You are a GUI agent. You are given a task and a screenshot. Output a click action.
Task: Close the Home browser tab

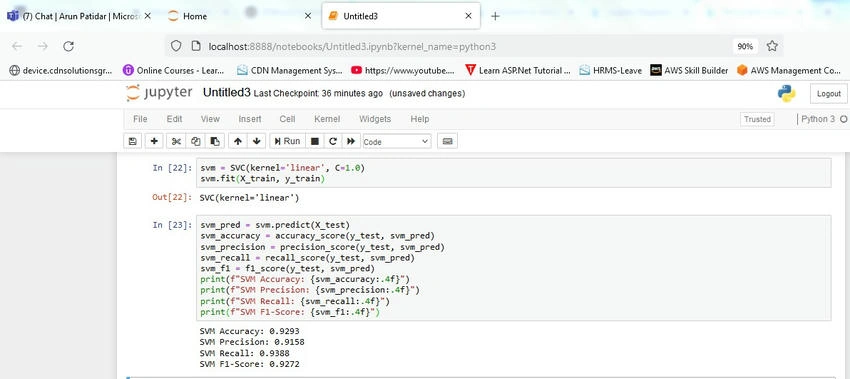(x=307, y=16)
